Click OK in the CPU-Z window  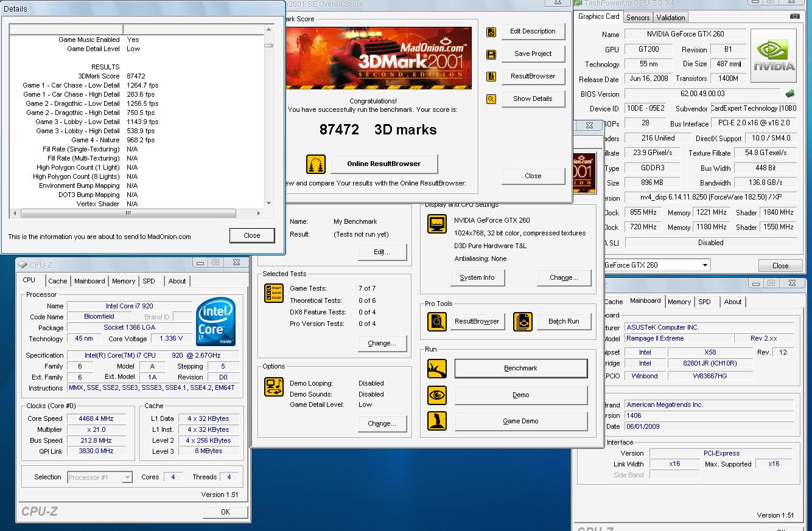coord(225,512)
